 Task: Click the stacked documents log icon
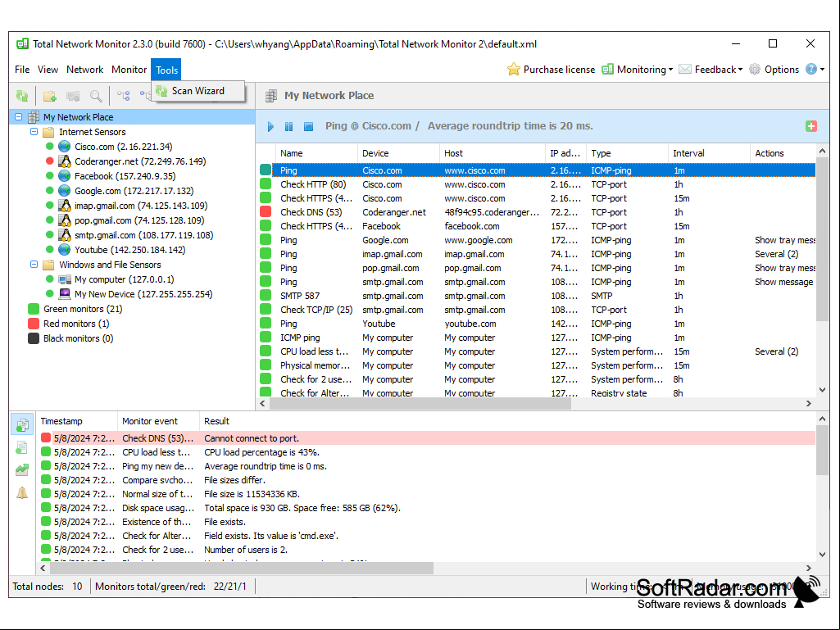(x=22, y=425)
